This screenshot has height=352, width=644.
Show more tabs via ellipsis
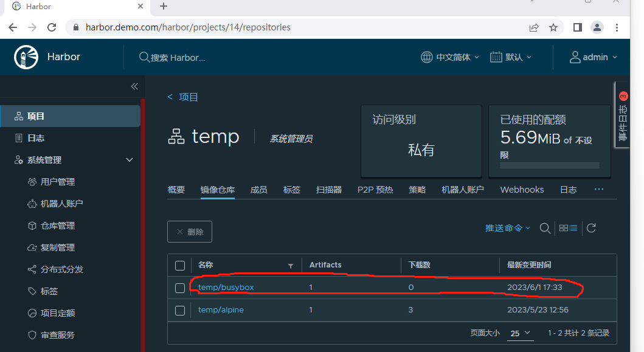pos(599,189)
